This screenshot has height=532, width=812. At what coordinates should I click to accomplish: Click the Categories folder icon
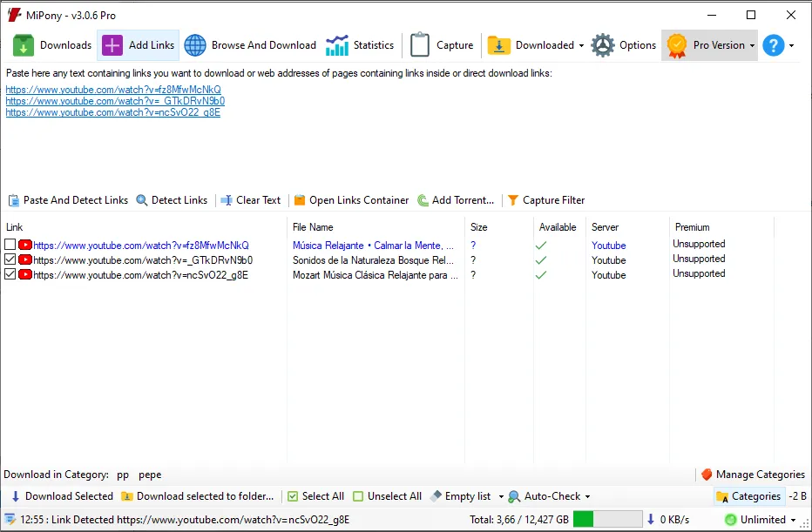[x=722, y=497]
